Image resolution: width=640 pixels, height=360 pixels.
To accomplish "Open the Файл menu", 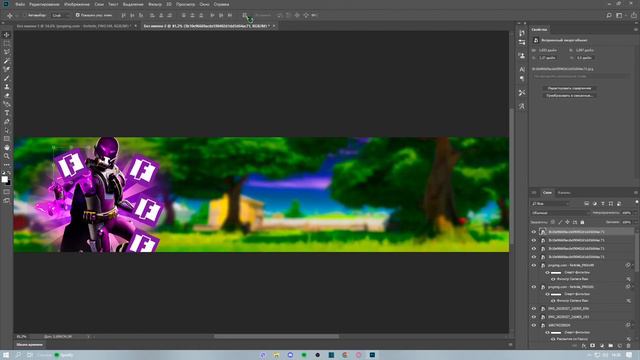I will [20, 4].
